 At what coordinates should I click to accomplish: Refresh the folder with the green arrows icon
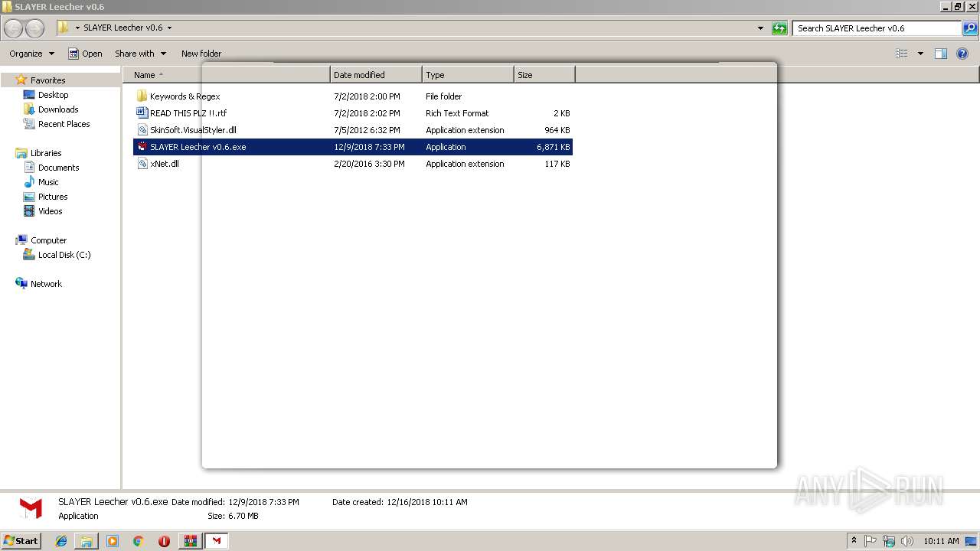point(779,28)
